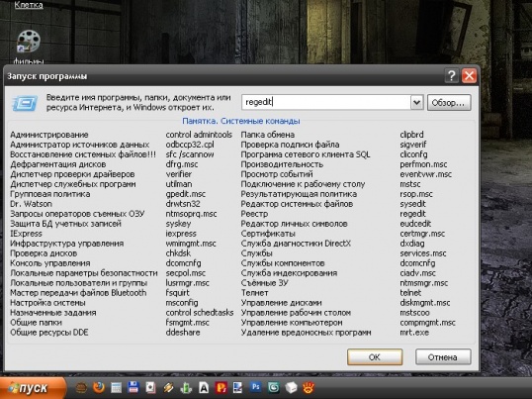532x399 pixels.
Task: Click the Общие ресурсы DDE label
Action: [49, 332]
